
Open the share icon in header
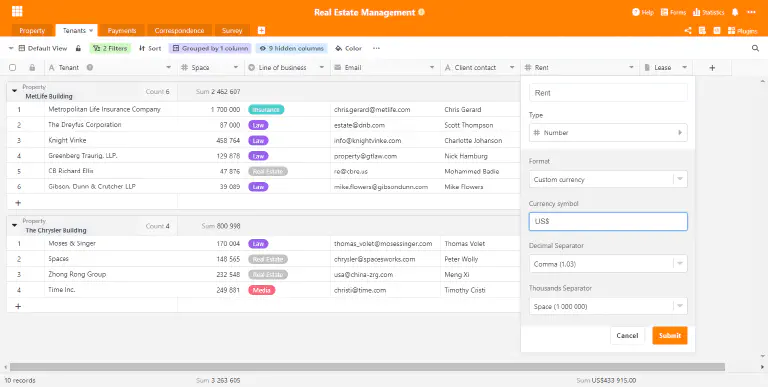pyautogui.click(x=688, y=30)
